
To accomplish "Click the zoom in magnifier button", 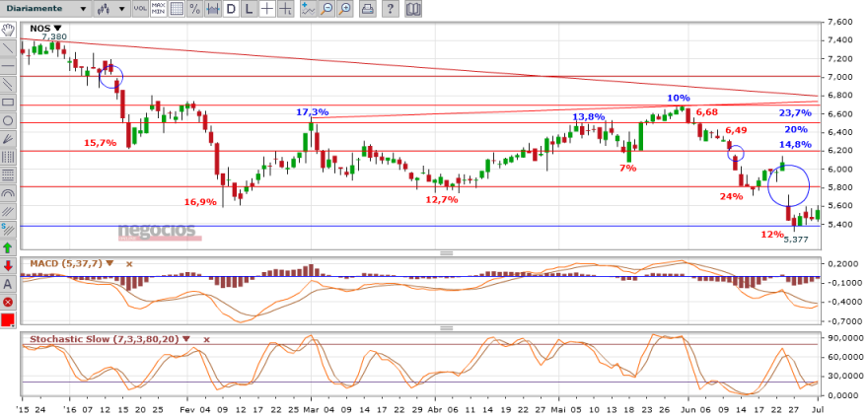I will pos(345,9).
